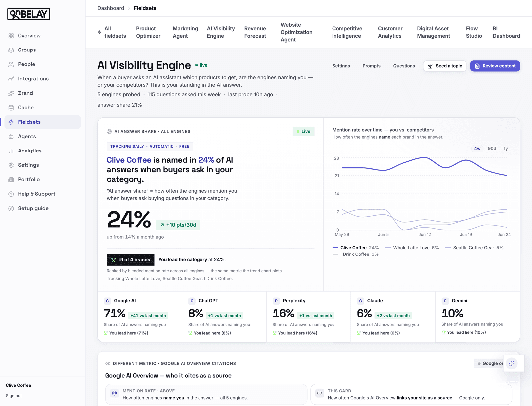The height and width of the screenshot is (406, 532).
Task: Select the AI Visibility Engine tab
Action: [x=221, y=32]
